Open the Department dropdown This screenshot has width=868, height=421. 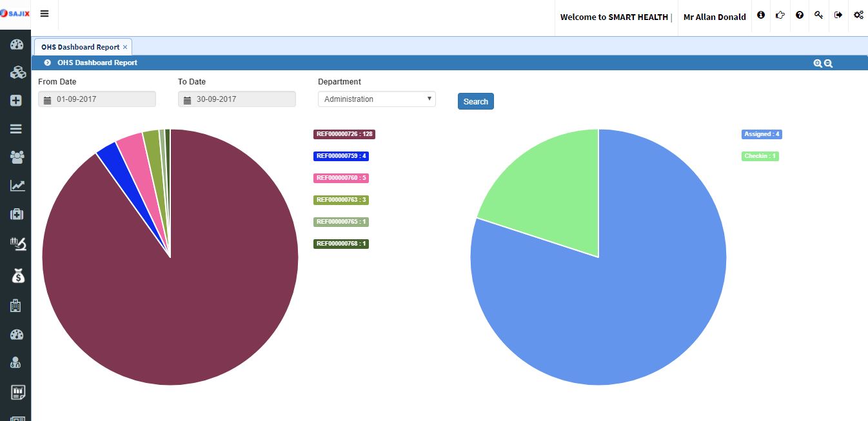377,99
